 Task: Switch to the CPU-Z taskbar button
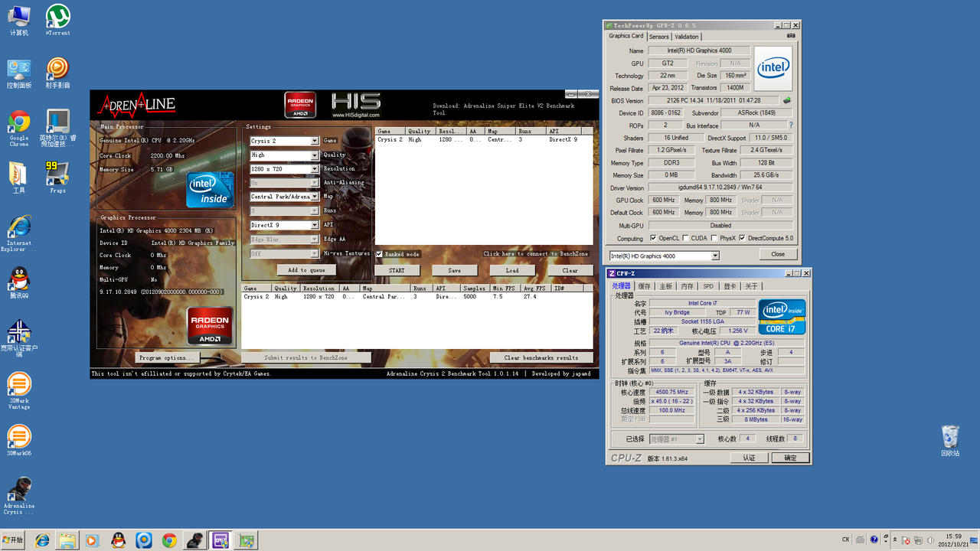pos(220,540)
